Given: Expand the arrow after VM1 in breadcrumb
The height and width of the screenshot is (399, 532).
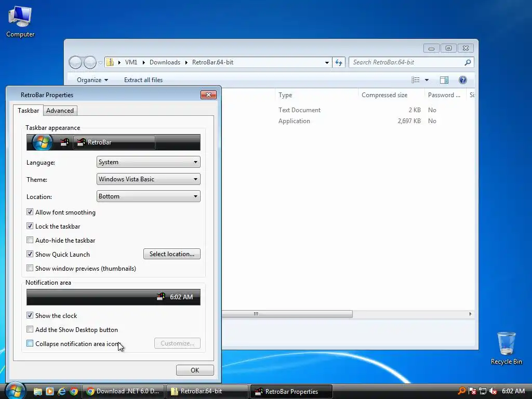Looking at the screenshot, I should 143,62.
